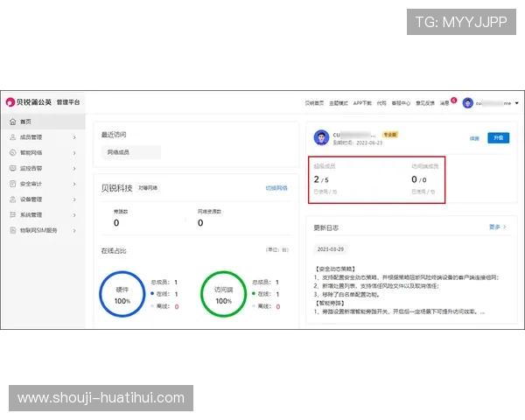Click the yellow 专业版 badge
Image resolution: width=525 pixels, height=420 pixels.
pyautogui.click(x=389, y=135)
